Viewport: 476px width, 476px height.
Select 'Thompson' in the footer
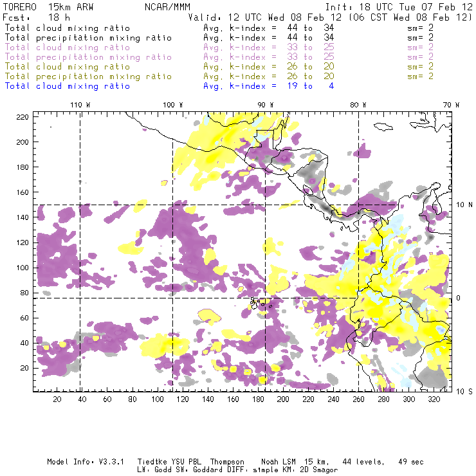pos(227,462)
